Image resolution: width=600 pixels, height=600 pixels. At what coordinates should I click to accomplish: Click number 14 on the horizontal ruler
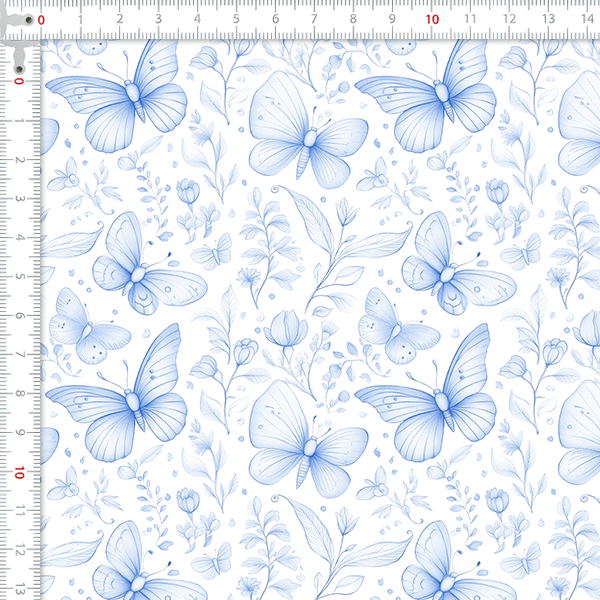[x=587, y=18]
